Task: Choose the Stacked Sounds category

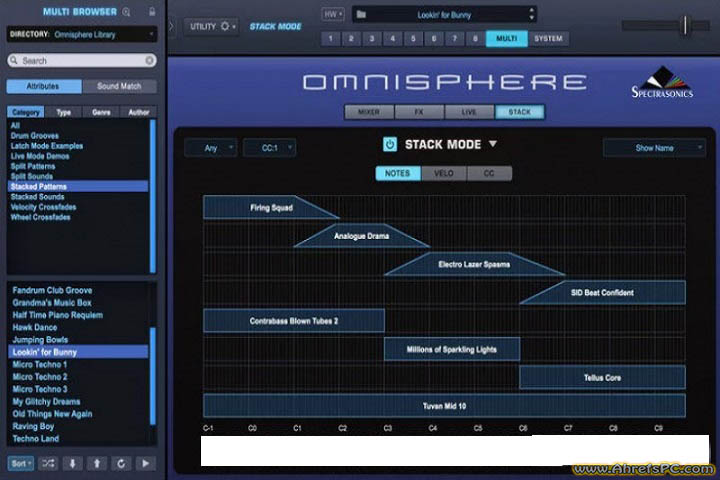Action: (x=78, y=197)
